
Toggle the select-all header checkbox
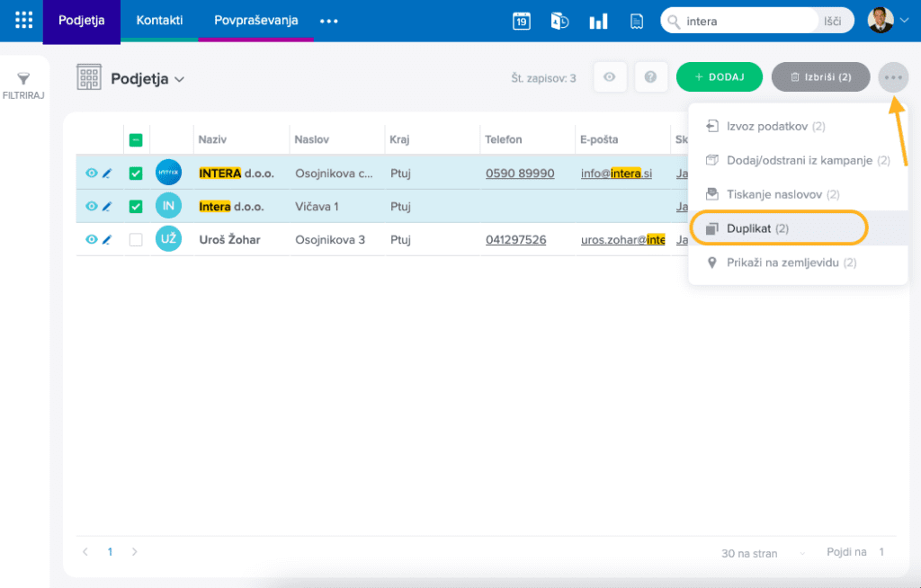(x=136, y=140)
